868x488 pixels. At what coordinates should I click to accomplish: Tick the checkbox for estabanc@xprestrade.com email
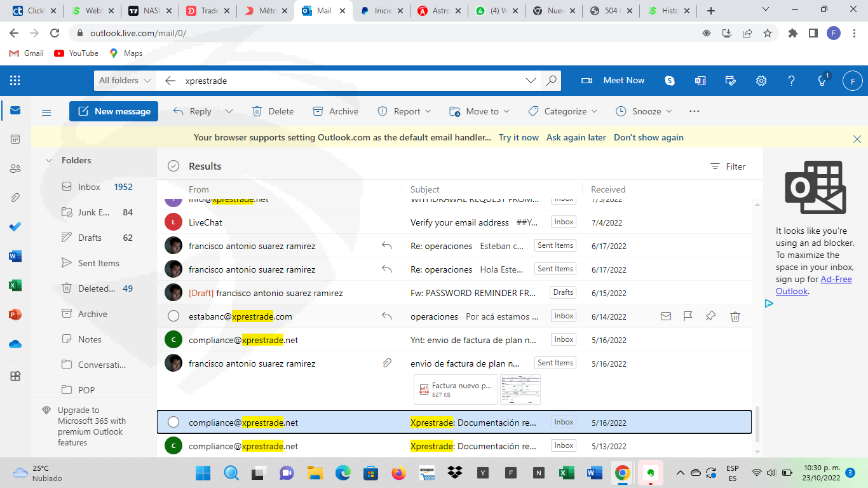click(x=173, y=316)
